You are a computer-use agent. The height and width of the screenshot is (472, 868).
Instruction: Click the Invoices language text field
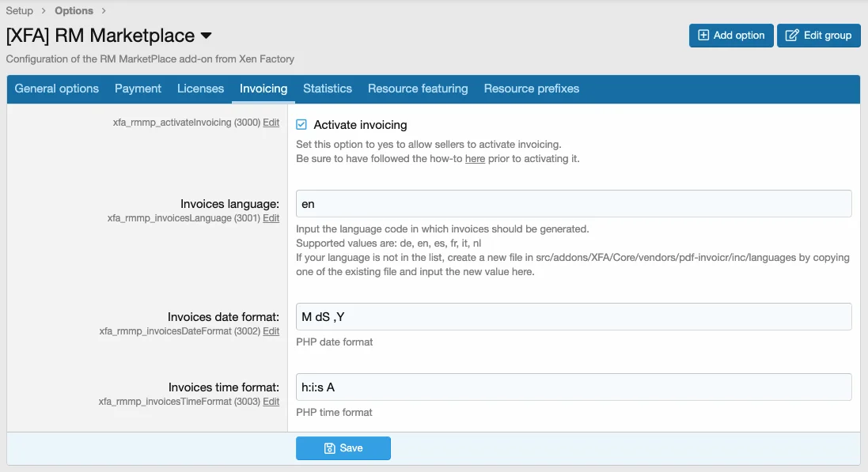click(574, 204)
